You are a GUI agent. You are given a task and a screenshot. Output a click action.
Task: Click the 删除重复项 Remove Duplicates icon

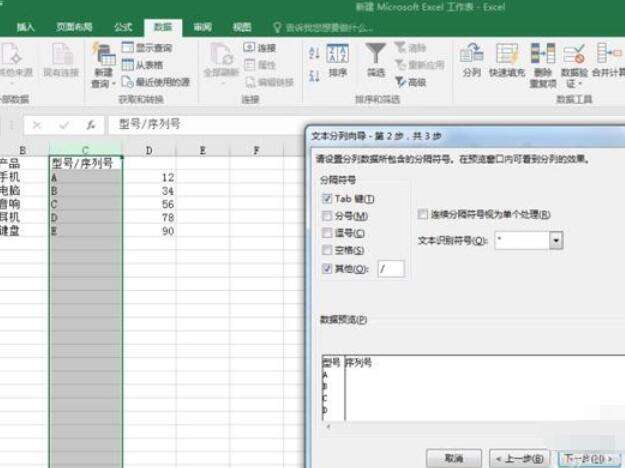click(x=542, y=53)
